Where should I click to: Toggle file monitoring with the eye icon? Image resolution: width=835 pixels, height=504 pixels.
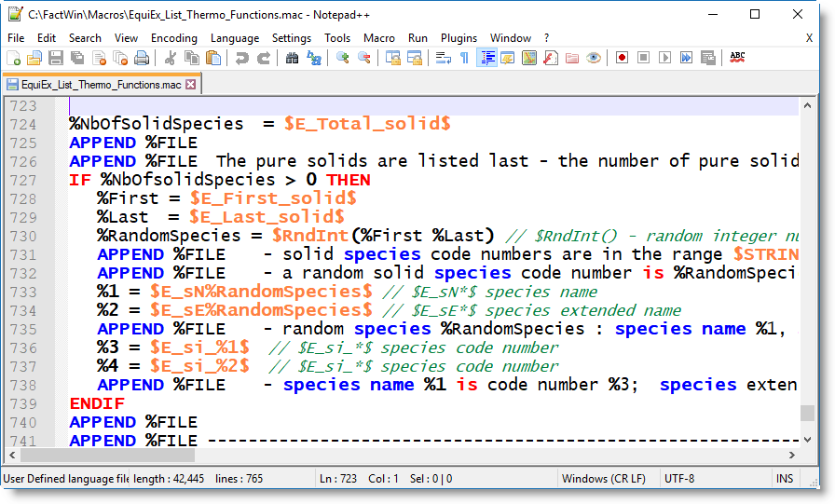click(594, 58)
